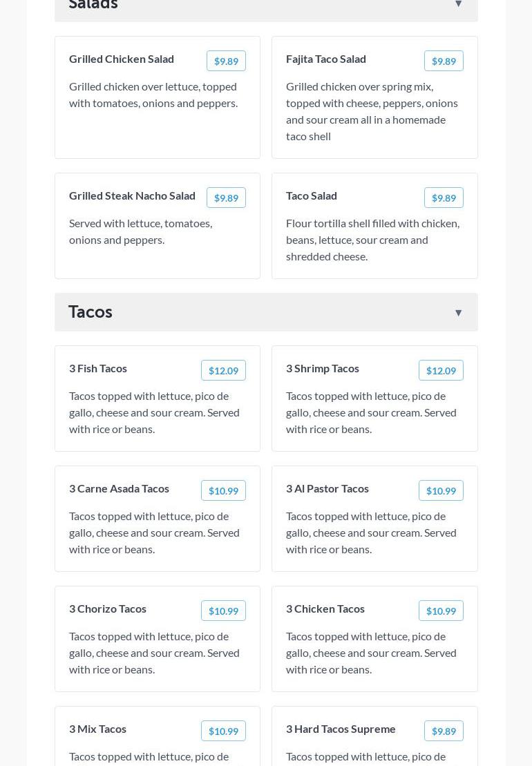
Task: Add 3 Fish Tacos via price tag
Action: point(223,371)
